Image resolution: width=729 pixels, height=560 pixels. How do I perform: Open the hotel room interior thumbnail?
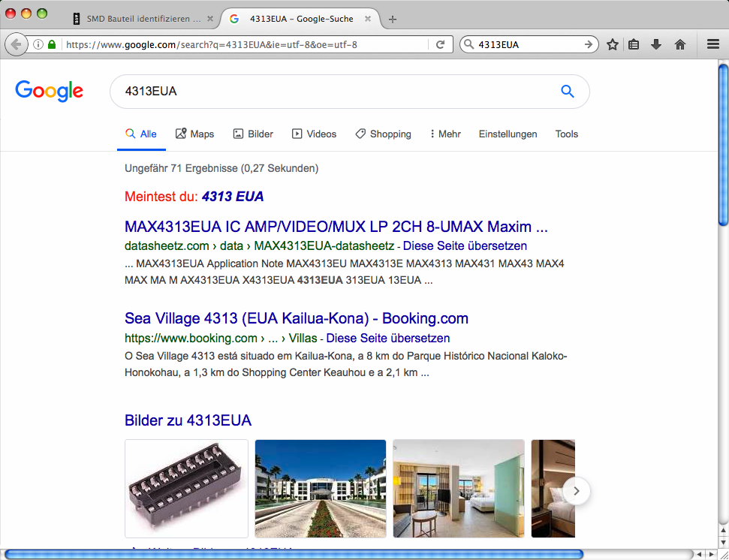459,489
